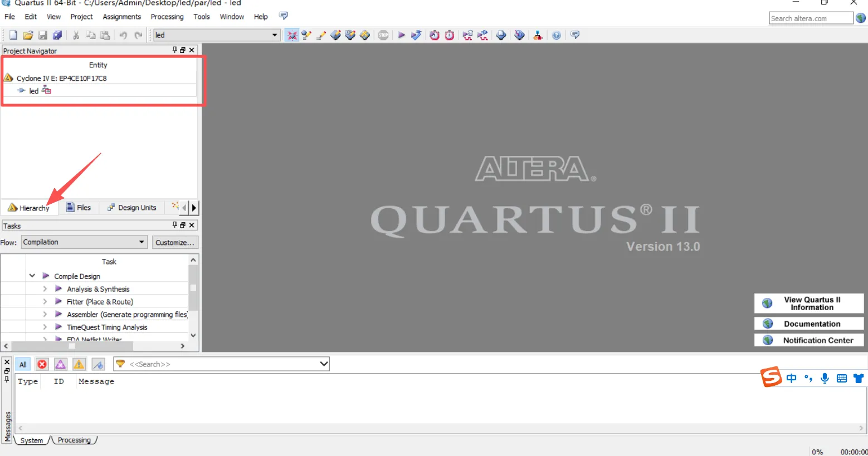This screenshot has width=868, height=456.
Task: Click the Redo arrow icon
Action: click(138, 35)
